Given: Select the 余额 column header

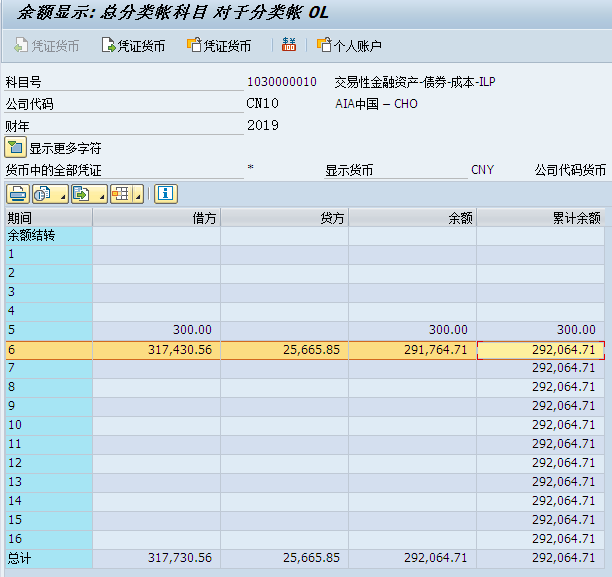Looking at the screenshot, I should click(x=413, y=217).
